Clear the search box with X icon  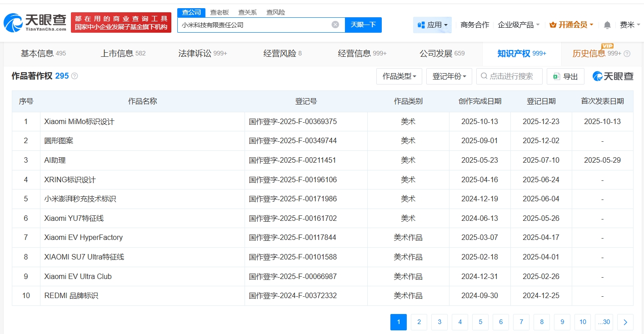[335, 25]
